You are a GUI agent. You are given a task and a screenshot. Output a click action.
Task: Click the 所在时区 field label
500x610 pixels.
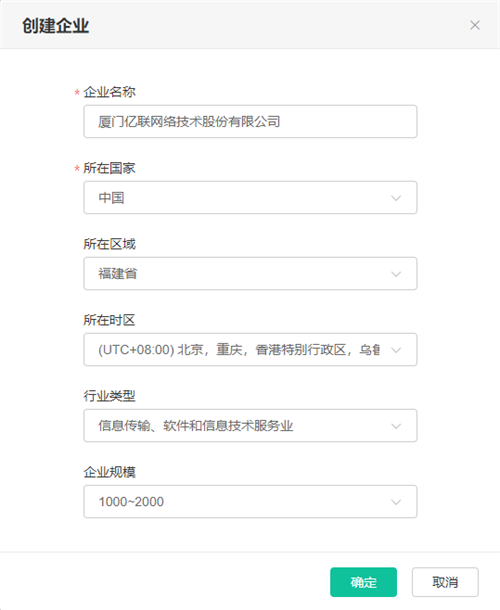tap(109, 320)
